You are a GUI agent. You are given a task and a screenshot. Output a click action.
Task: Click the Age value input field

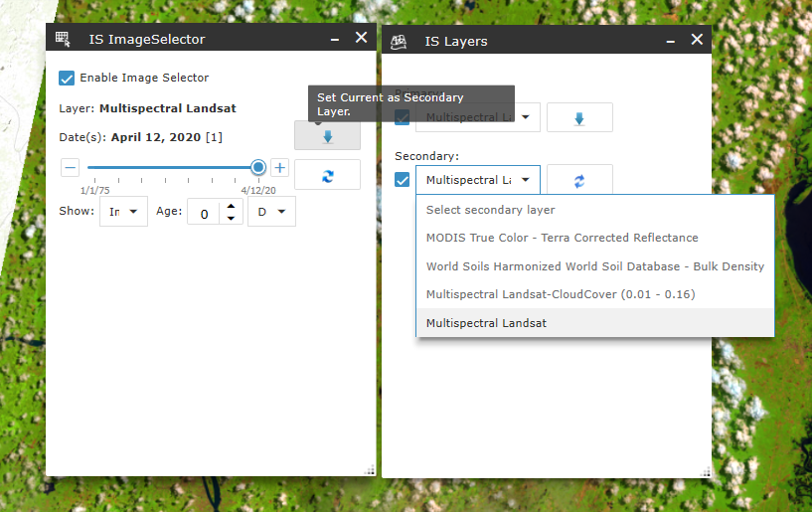(204, 214)
